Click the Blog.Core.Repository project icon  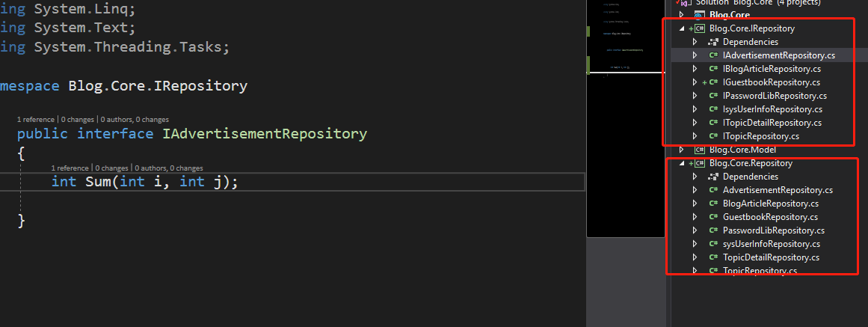pyautogui.click(x=700, y=163)
